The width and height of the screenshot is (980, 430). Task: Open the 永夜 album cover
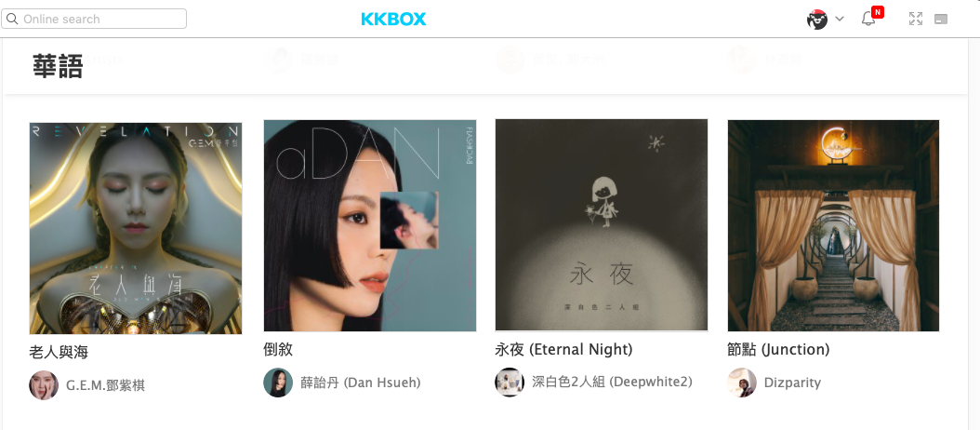point(602,224)
